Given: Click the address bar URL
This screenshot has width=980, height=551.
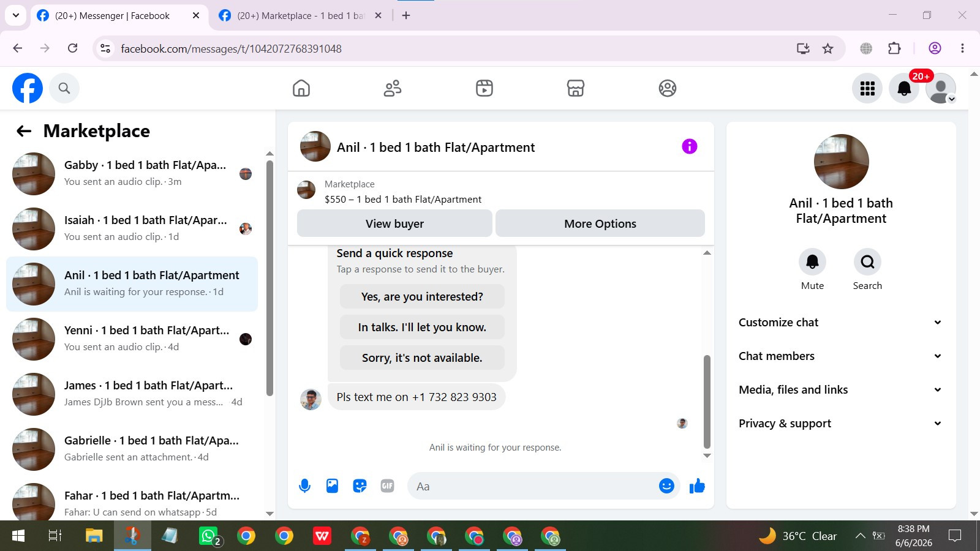Looking at the screenshot, I should [x=231, y=49].
